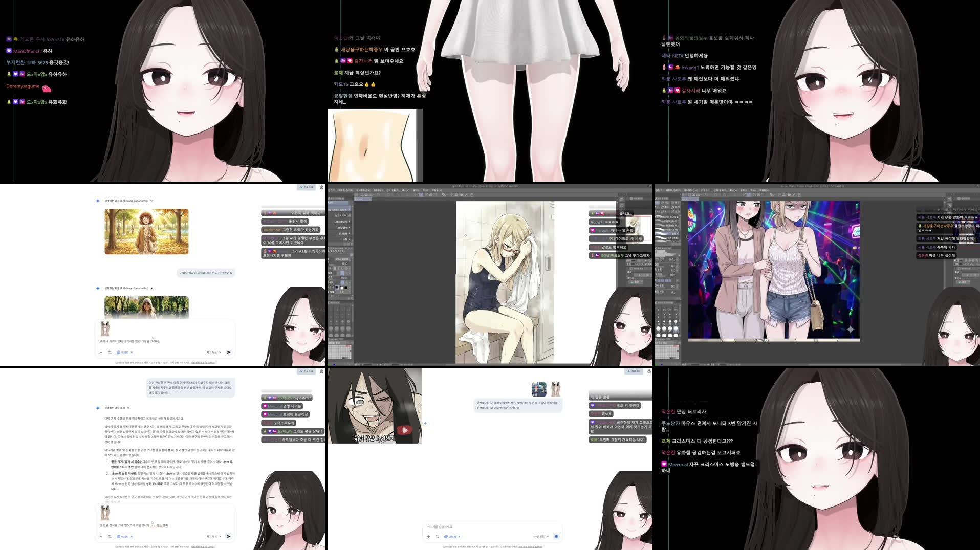
Task: Select the open canvas document tab in Clip Studio
Action: (362, 199)
